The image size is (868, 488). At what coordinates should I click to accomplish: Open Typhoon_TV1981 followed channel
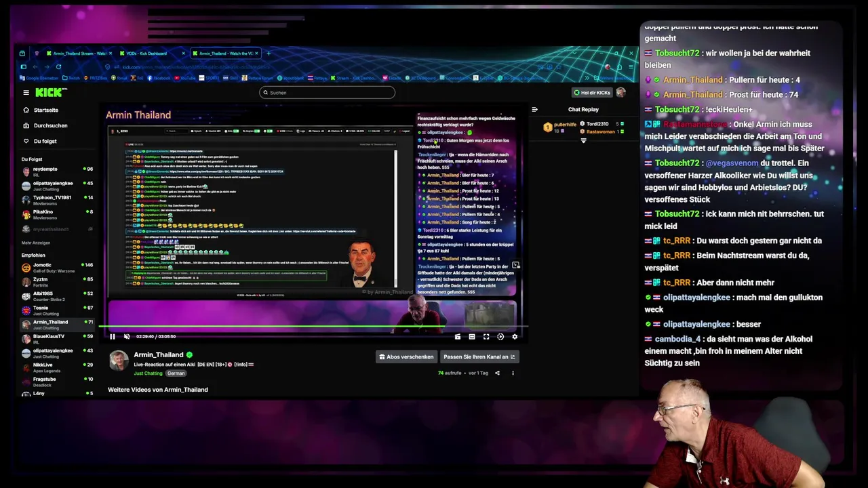tap(57, 200)
